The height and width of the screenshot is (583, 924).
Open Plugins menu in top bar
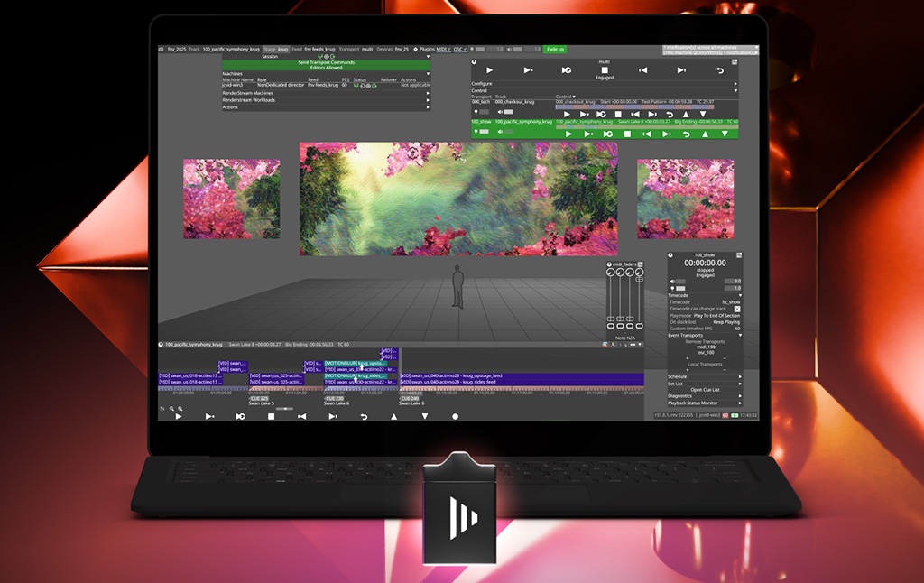tap(426, 50)
